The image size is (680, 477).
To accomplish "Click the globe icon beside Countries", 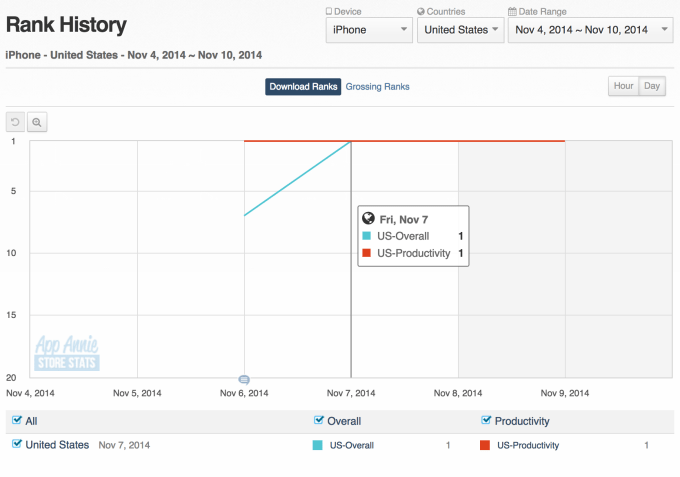I will click(420, 12).
